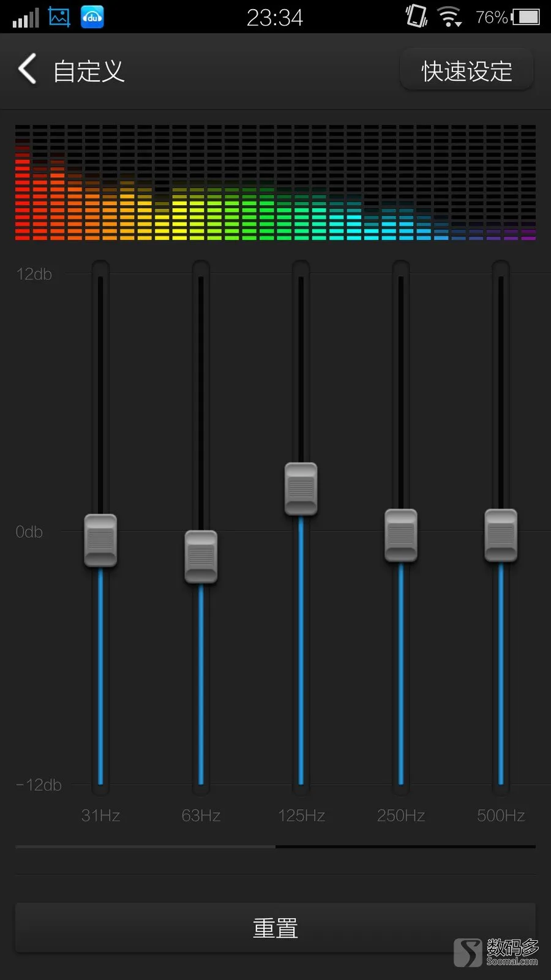Go back using the back arrow
Viewport: 551px width, 980px height.
[x=28, y=69]
